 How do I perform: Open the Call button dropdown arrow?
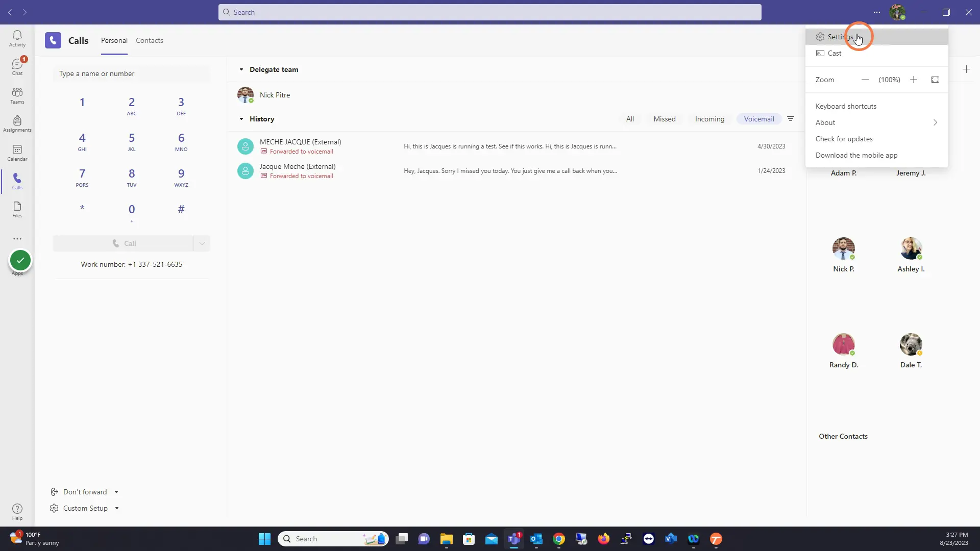[202, 243]
